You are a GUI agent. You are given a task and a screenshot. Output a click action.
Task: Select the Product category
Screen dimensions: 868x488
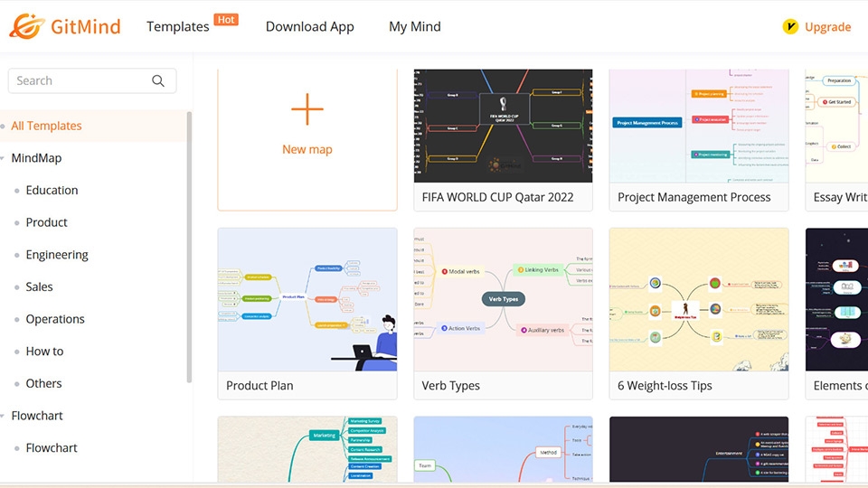tap(46, 222)
